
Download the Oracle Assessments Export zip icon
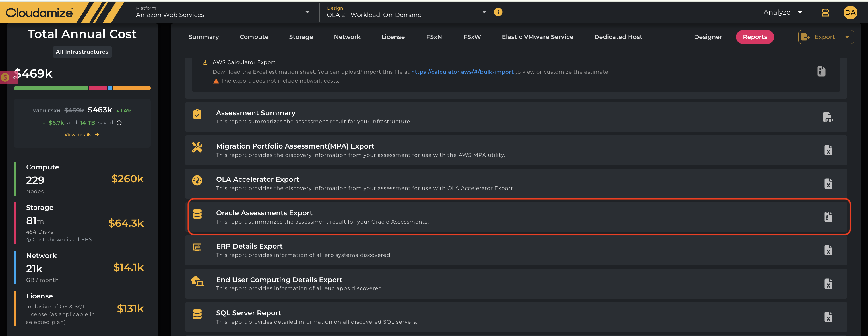[x=828, y=217]
